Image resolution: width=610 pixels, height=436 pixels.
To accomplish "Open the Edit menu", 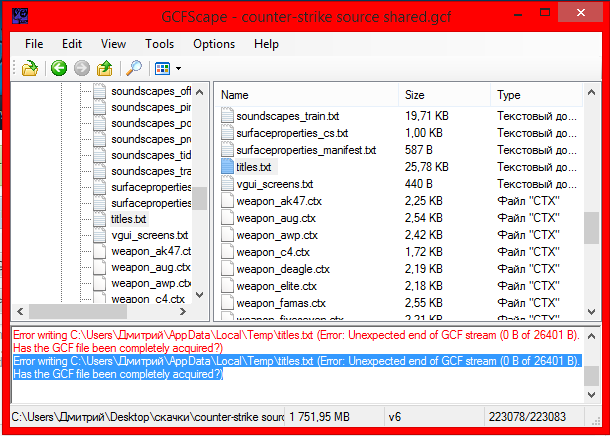I will click(72, 44).
